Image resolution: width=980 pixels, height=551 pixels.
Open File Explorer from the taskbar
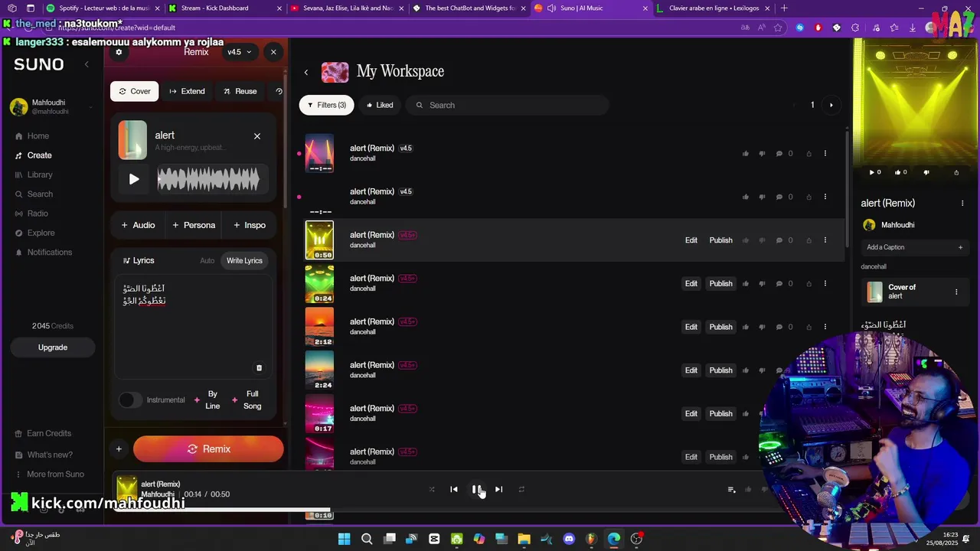click(524, 539)
